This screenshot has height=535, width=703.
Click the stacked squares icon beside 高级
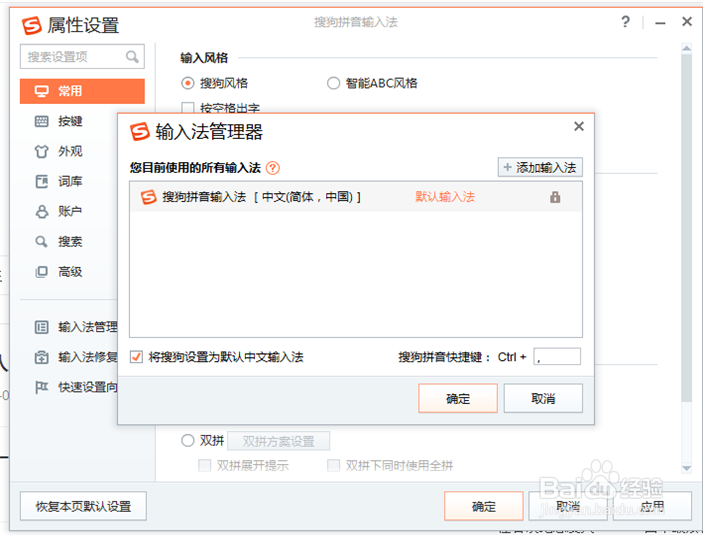point(41,272)
